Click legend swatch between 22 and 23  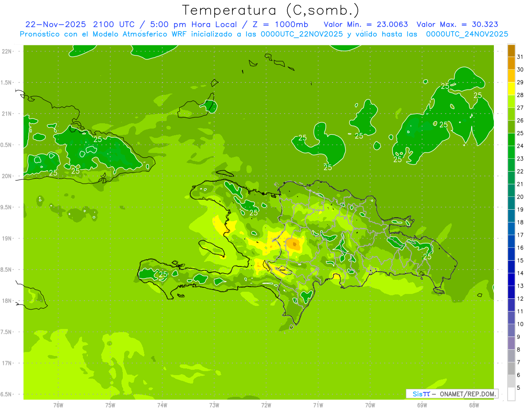click(x=511, y=165)
